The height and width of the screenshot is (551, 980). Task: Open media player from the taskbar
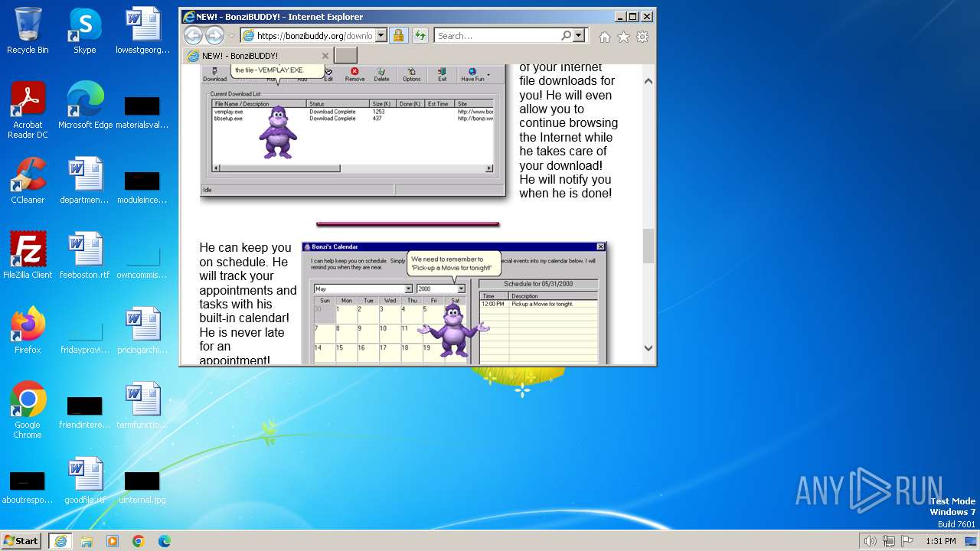[113, 540]
